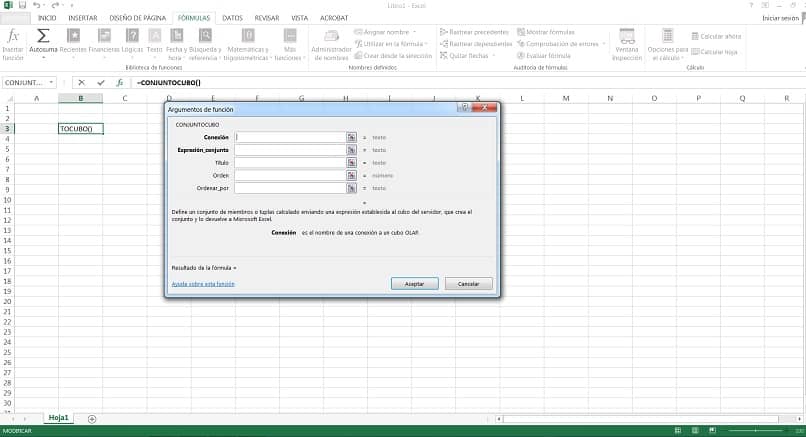The image size is (806, 437).
Task: Open the Recientes functions library
Action: (74, 36)
